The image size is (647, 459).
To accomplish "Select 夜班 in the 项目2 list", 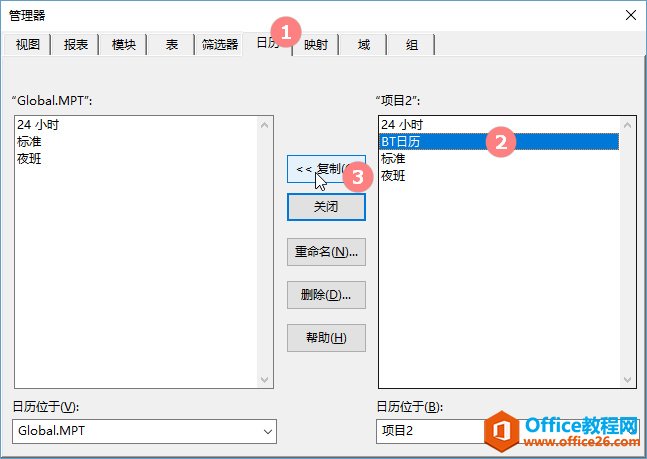I will tap(393, 176).
